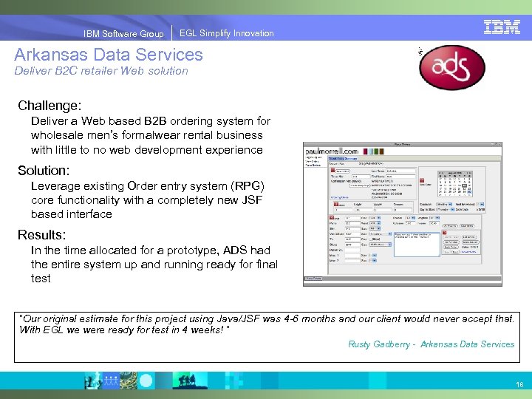Screen dimensions: 532x399
Task: Click the "Rusty Gadberry - Arkansas Data Services" attribution
Action: [432, 344]
